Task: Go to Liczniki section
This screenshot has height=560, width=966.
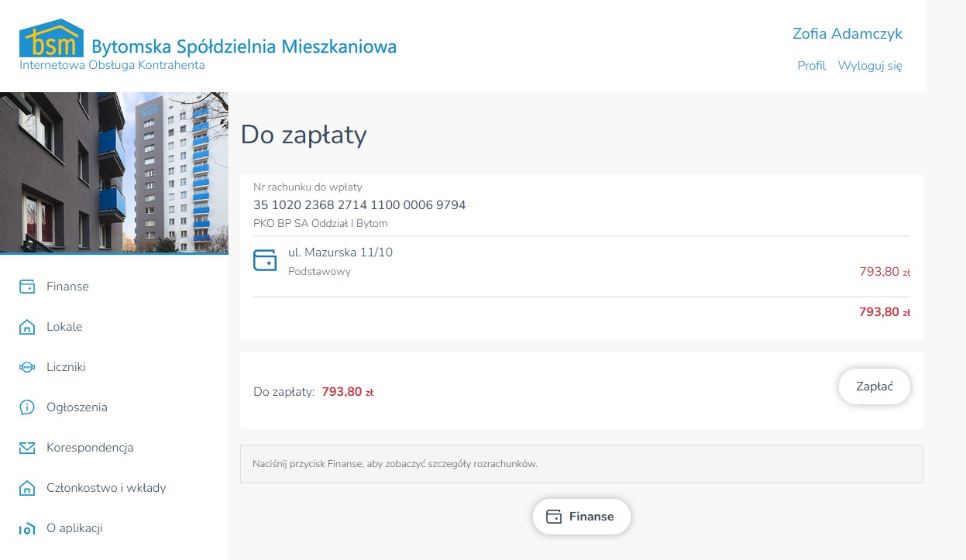Action: 66,367
